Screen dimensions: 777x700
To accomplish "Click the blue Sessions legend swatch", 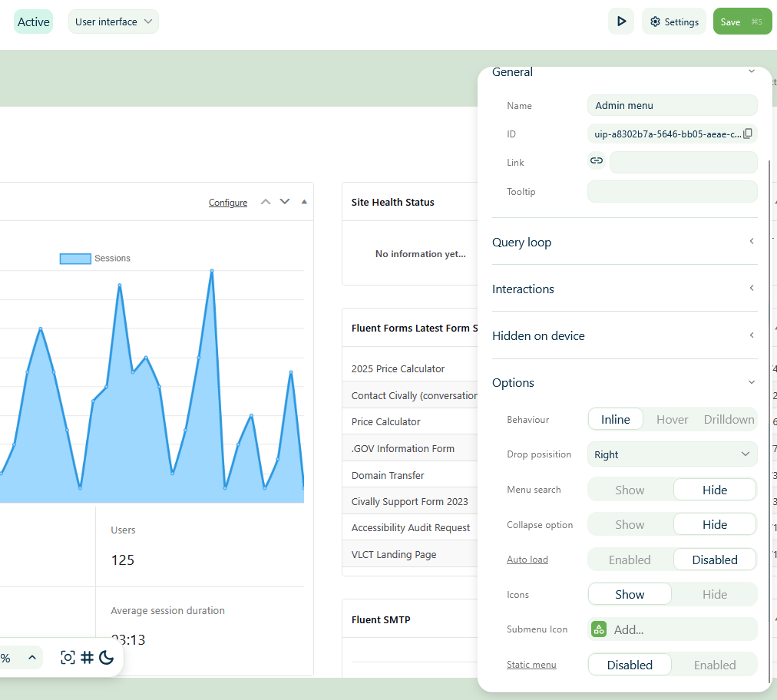I will click(75, 259).
